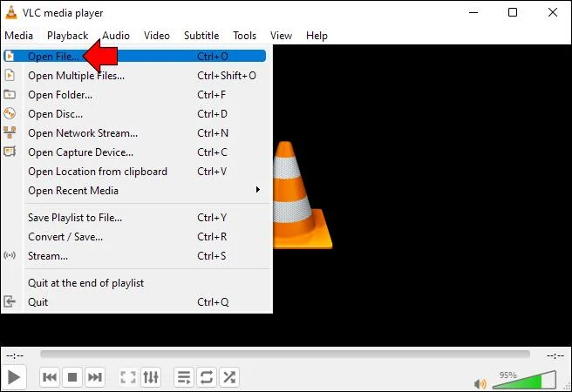
Task: Skip to next media track
Action: pos(95,377)
